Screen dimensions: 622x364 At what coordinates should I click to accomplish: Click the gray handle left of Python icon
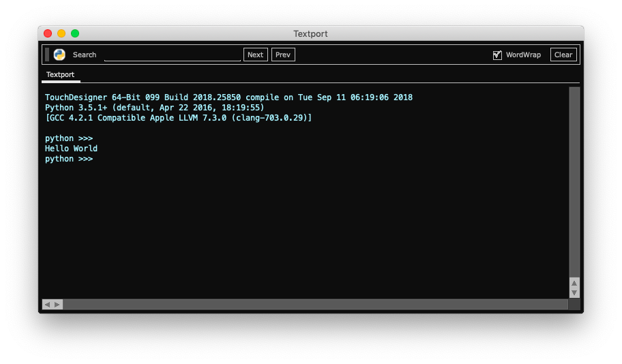click(x=47, y=55)
